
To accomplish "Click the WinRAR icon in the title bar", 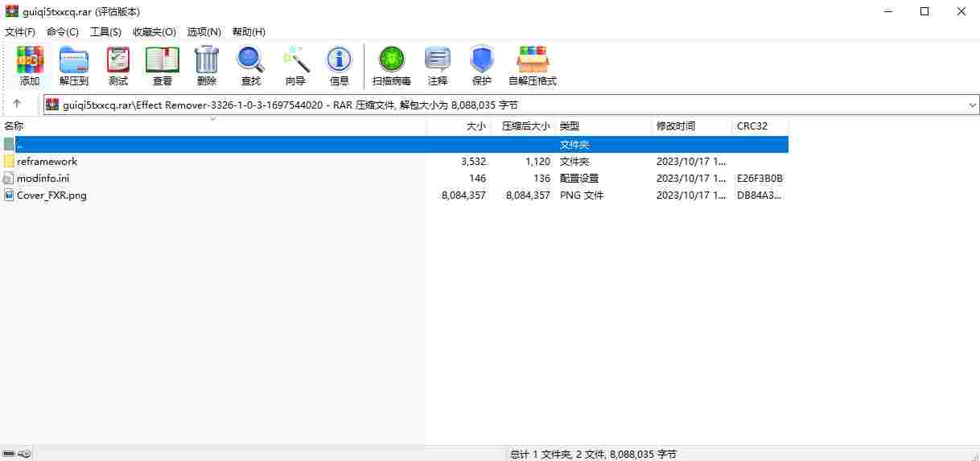I will (x=12, y=11).
